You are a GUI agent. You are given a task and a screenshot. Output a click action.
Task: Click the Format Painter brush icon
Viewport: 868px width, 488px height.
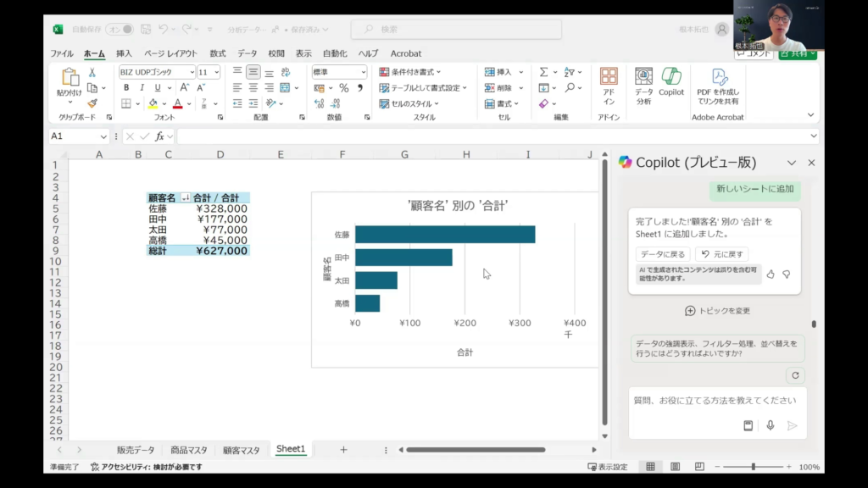(92, 103)
